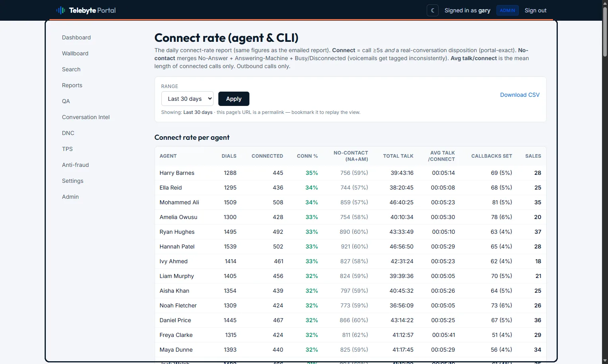Screen dimensions: 608x364
Task: Click Freya Clarke avg talk 00:05:41
Action: 443,335
